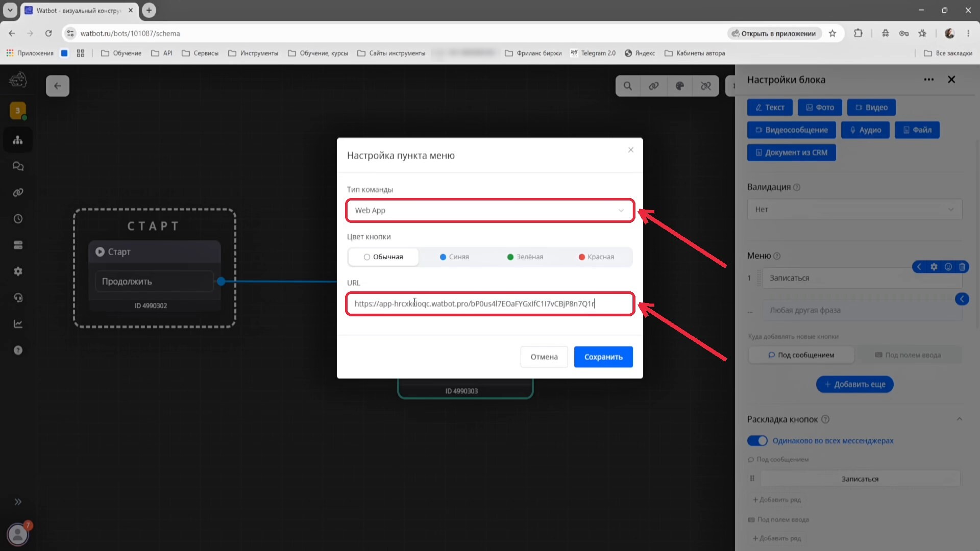The height and width of the screenshot is (551, 980).
Task: Open Записаться menu item gear settings
Action: (x=934, y=267)
